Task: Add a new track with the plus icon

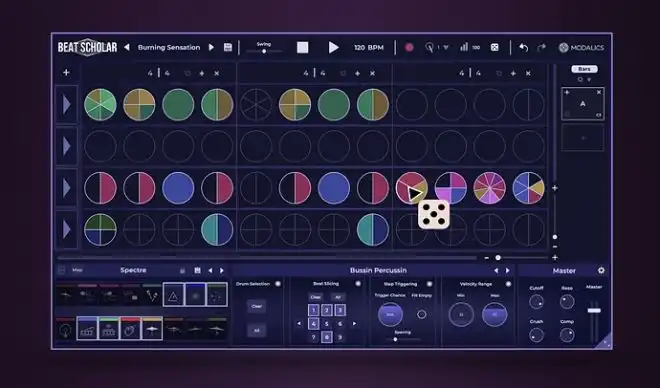Action: [66, 72]
